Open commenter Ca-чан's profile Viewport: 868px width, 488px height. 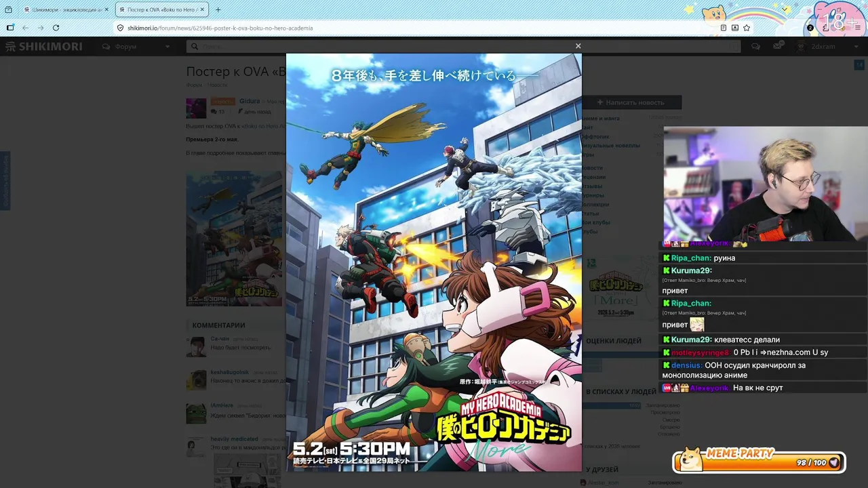click(220, 338)
